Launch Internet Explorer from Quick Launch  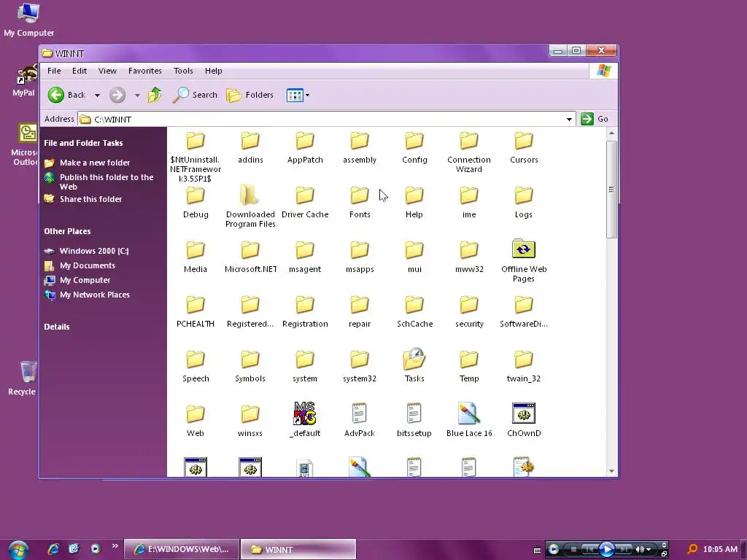53,548
